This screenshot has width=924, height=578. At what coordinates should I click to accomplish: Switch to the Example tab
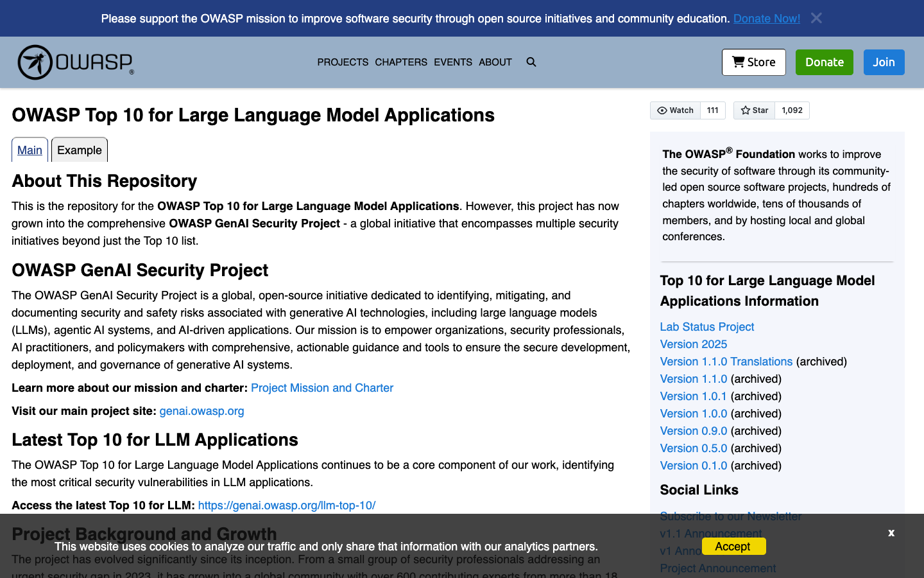tap(79, 150)
